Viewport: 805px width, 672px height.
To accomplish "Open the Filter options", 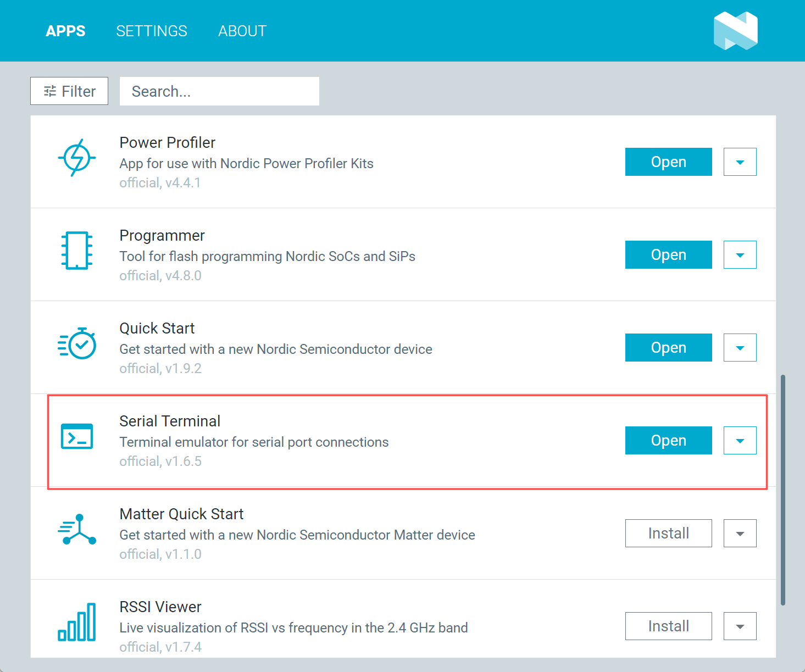I will tap(69, 91).
